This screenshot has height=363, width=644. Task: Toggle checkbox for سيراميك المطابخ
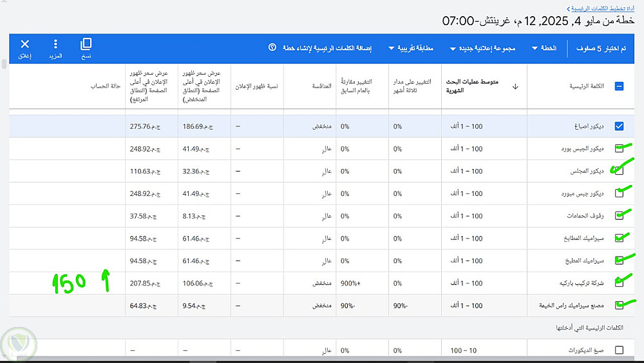[x=619, y=238]
